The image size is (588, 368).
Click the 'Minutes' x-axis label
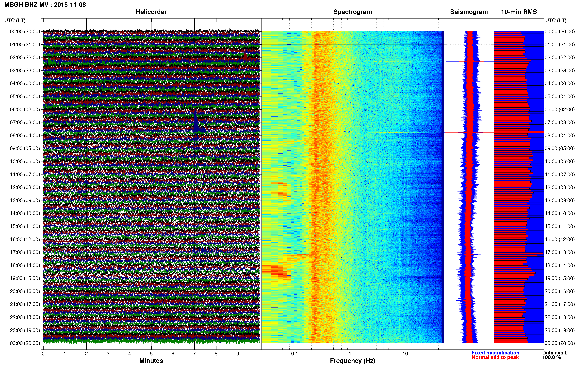(151, 361)
